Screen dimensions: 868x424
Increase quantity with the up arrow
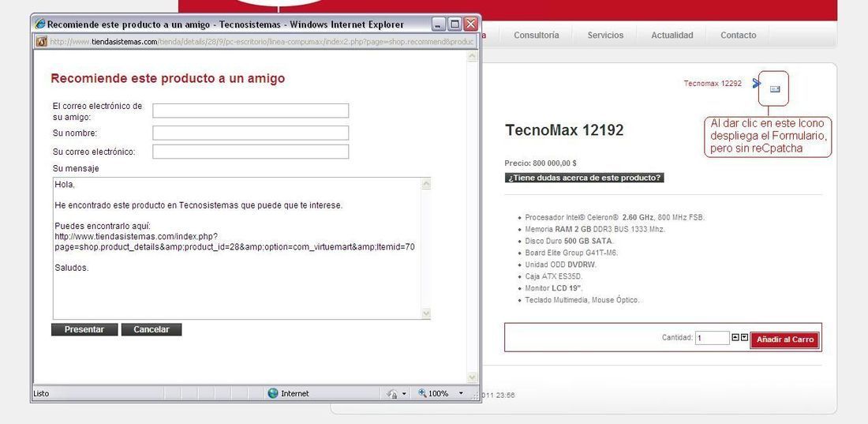[735, 337]
